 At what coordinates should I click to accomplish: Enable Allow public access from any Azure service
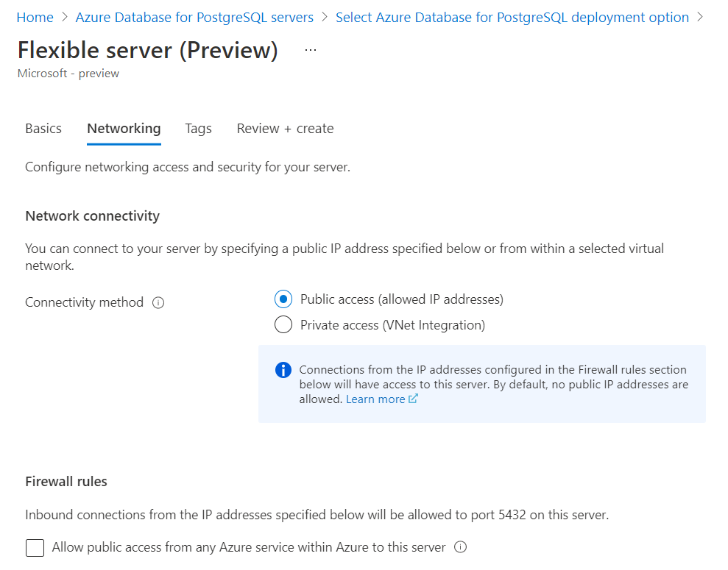tap(35, 548)
